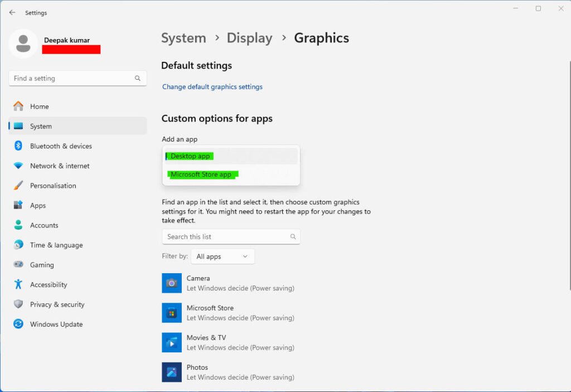Screen dimensions: 571x392
Task: Select the Windows Update icon
Action: (x=18, y=324)
